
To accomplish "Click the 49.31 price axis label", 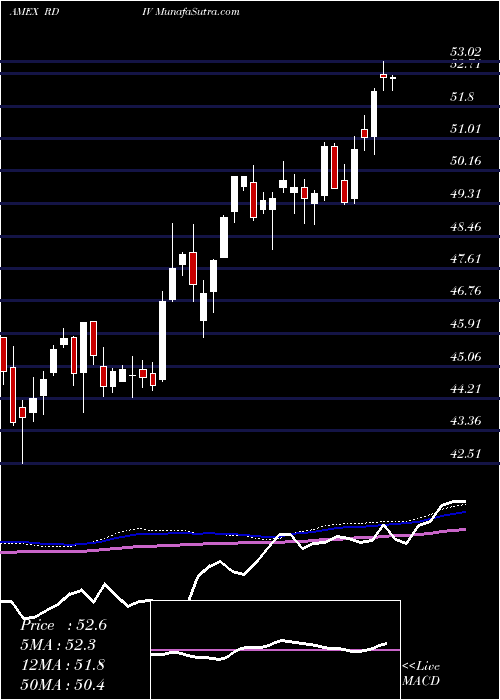I will tap(468, 194).
